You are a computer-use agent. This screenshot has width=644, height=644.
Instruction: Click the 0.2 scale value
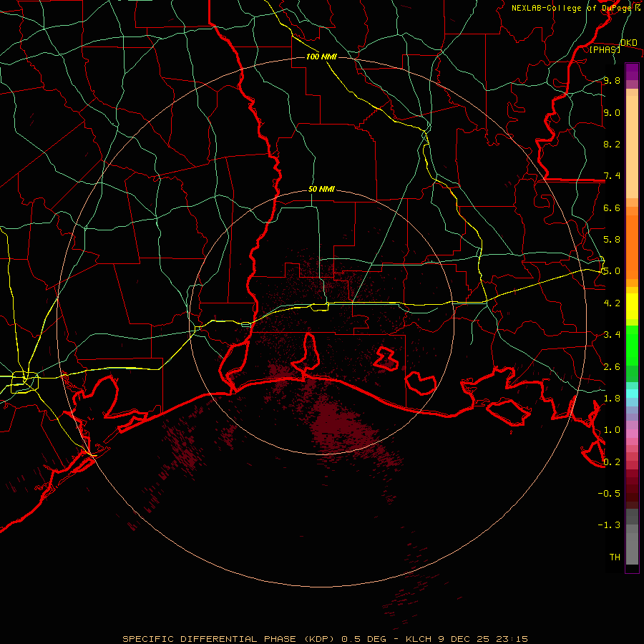612,462
